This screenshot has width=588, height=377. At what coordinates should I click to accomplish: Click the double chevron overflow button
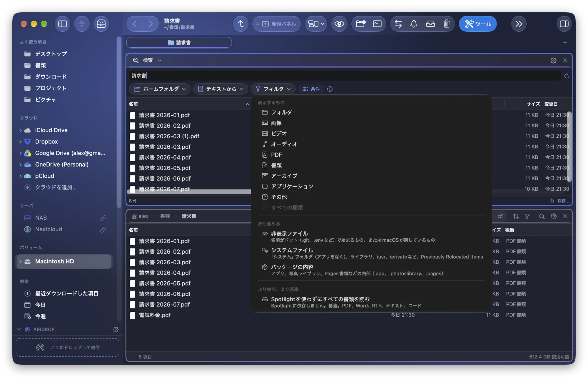click(x=519, y=24)
